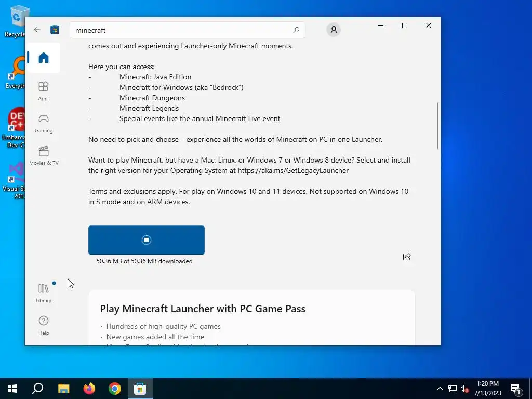Open File Explorer from the taskbar
This screenshot has width=532, height=399.
pos(63,389)
